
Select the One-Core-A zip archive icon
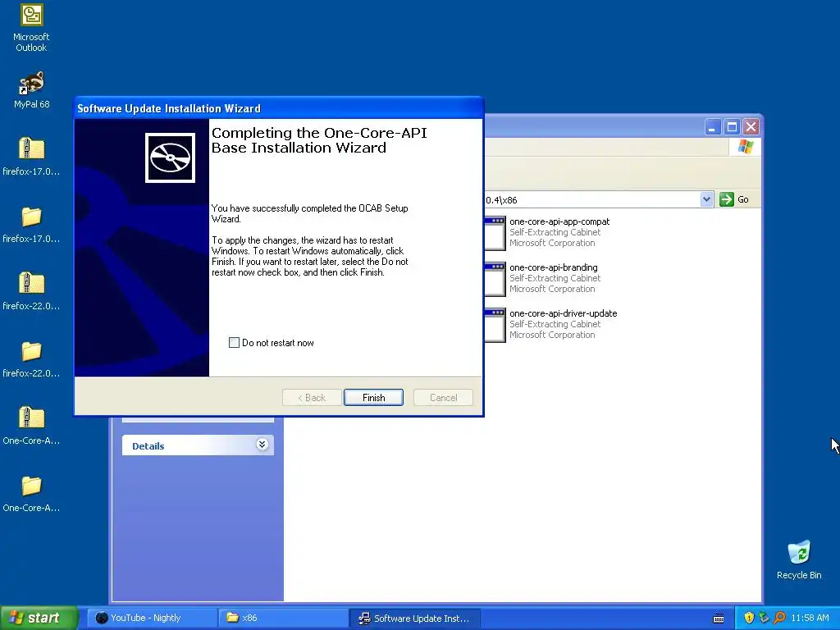coord(31,418)
